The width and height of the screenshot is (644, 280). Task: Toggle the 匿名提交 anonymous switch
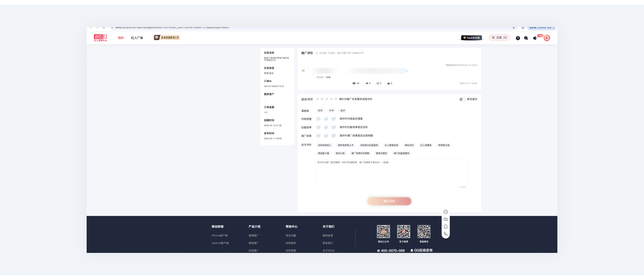462,99
